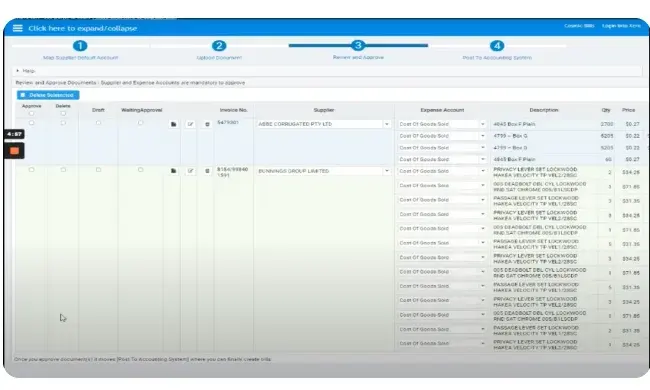Click the Draft column header
This screenshot has width=650, height=390.
98,110
